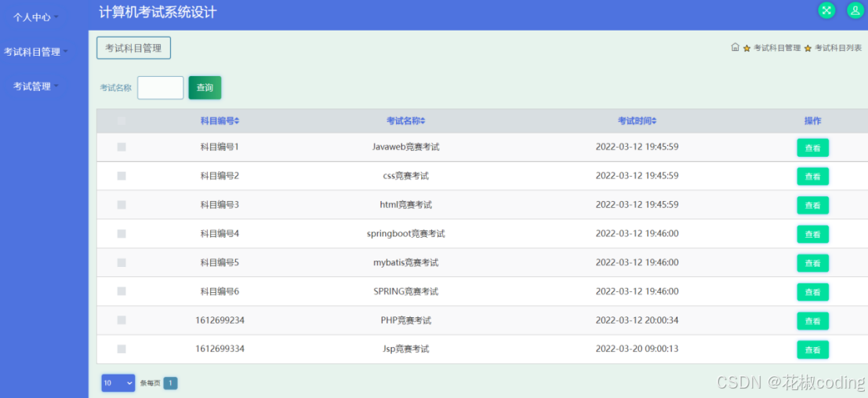This screenshot has width=868, height=398.
Task: Check the row for 科目编号6
Action: pos(122,291)
